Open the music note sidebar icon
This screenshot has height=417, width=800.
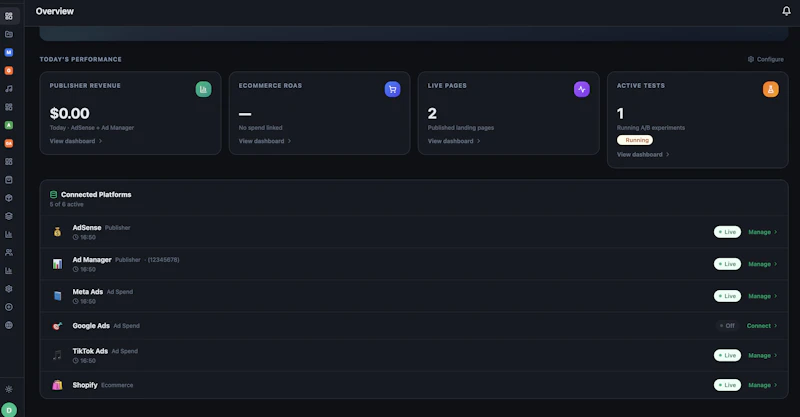pyautogui.click(x=9, y=89)
